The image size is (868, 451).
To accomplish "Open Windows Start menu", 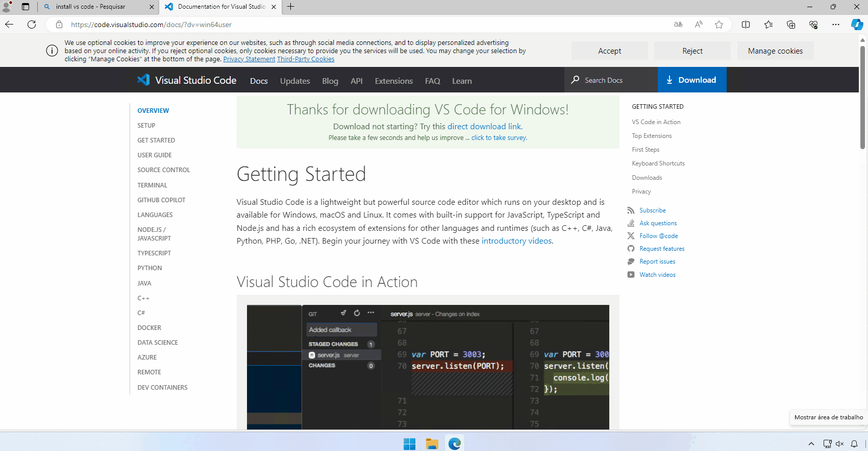I will (x=409, y=444).
